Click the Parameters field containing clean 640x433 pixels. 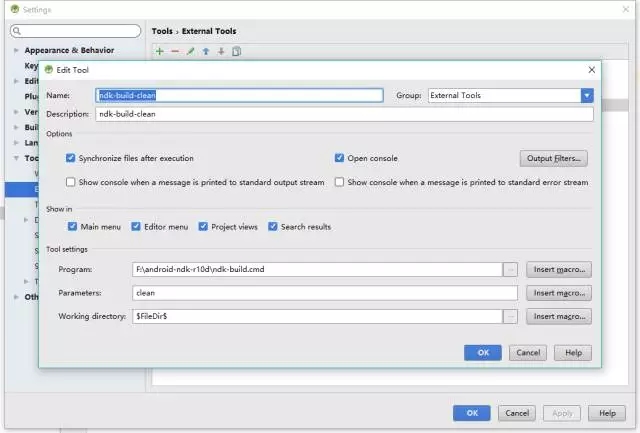click(x=325, y=293)
